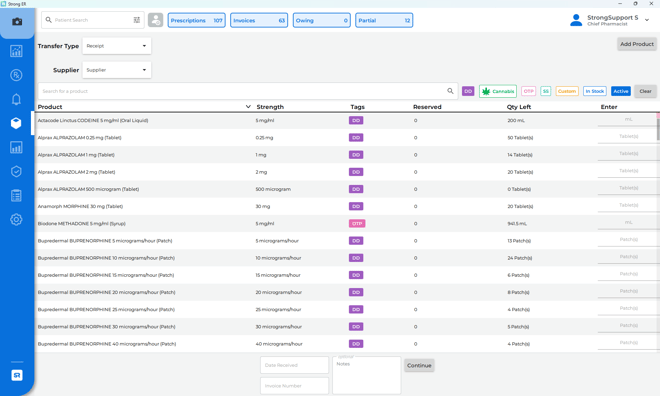Toggle the In Stock filter chip
Viewport: 660px width, 396px height.
coord(595,91)
